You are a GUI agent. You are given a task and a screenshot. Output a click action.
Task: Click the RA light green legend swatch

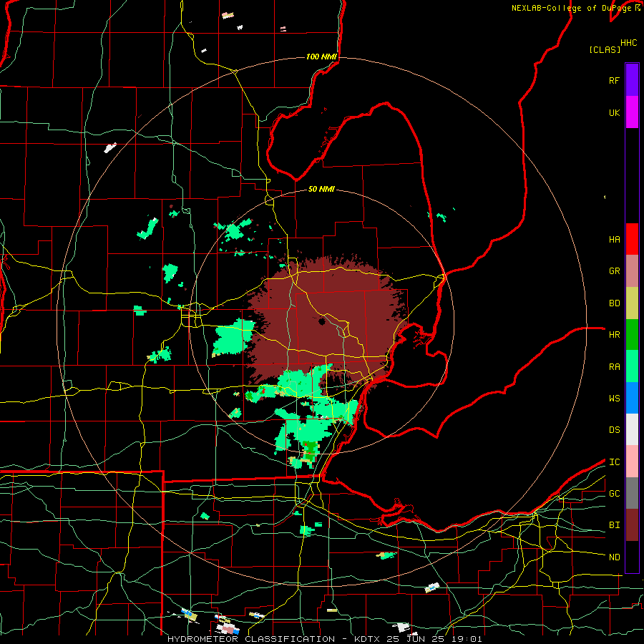tap(632, 366)
